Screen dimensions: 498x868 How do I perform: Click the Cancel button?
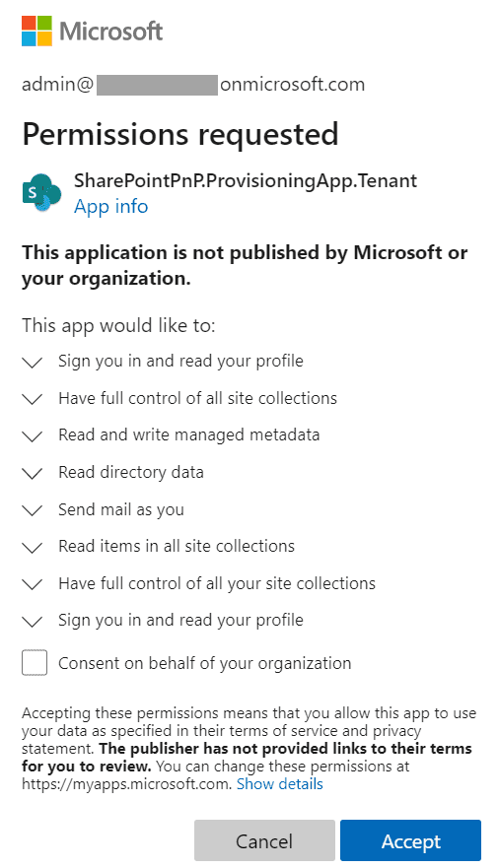coord(264,840)
